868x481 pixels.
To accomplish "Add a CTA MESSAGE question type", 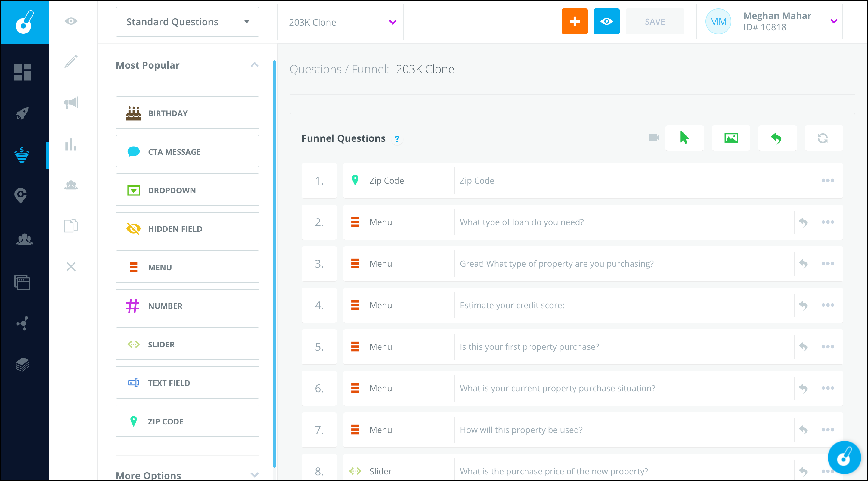I will [187, 151].
